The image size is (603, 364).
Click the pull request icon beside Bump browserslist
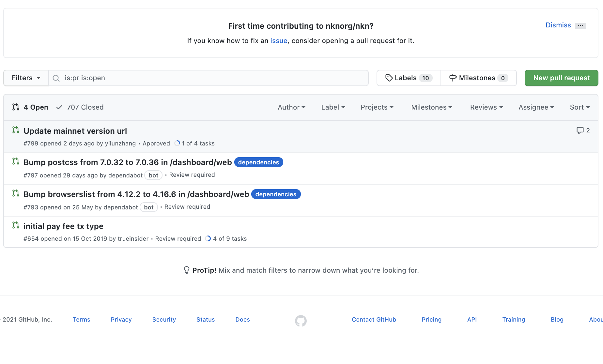[x=16, y=193]
